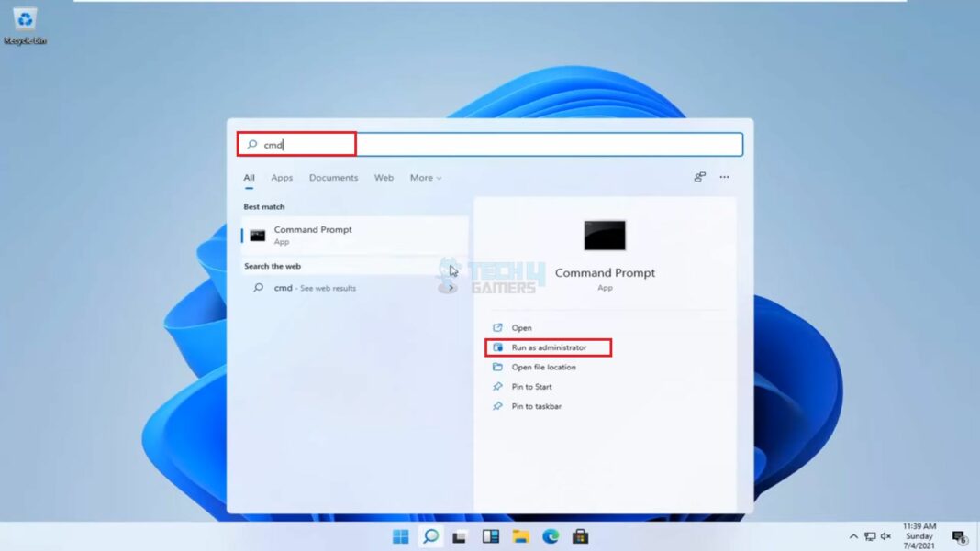This screenshot has height=551, width=980.
Task: Open the user account icon in search panel
Action: click(x=698, y=177)
